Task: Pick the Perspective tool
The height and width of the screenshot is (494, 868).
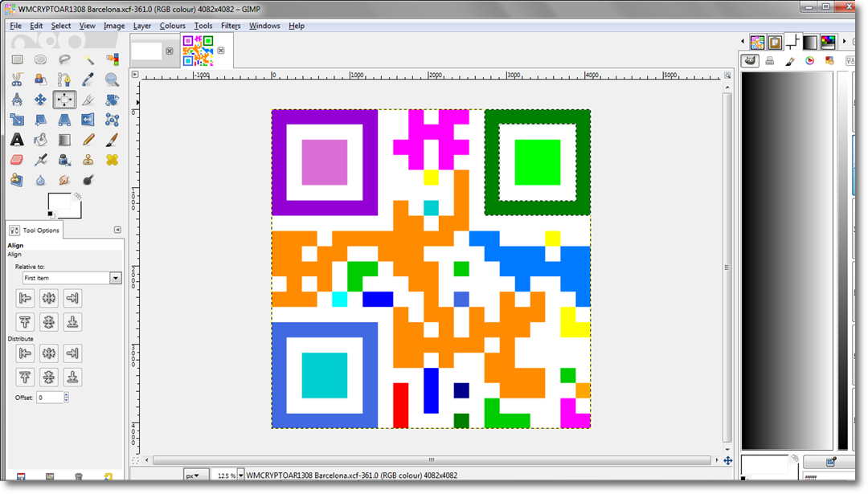Action: pyautogui.click(x=64, y=120)
